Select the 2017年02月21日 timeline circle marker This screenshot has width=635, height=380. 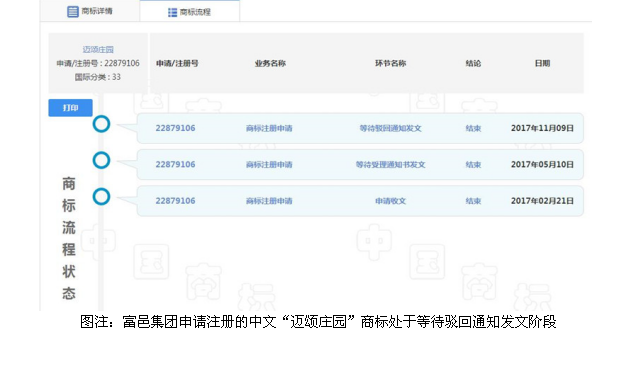(x=101, y=197)
